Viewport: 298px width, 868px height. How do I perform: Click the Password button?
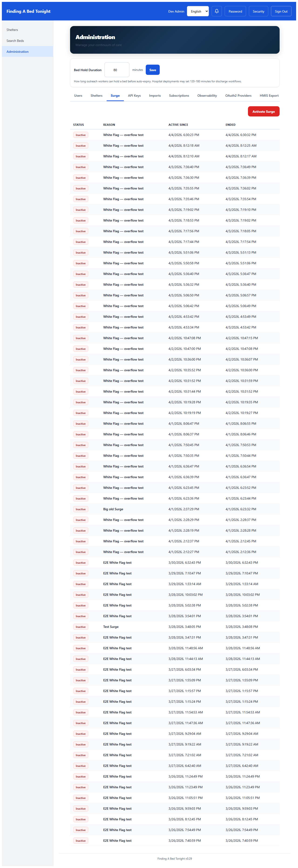235,11
